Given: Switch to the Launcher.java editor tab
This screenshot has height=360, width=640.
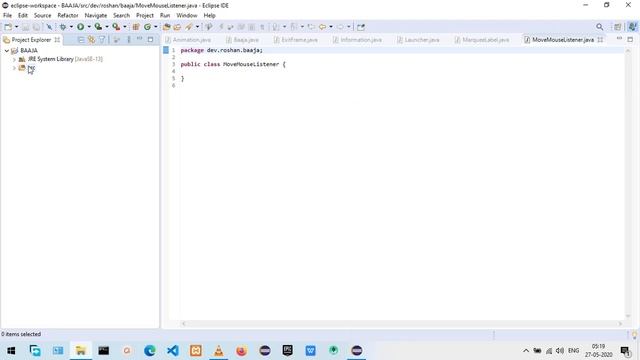Looking at the screenshot, I should (418, 40).
